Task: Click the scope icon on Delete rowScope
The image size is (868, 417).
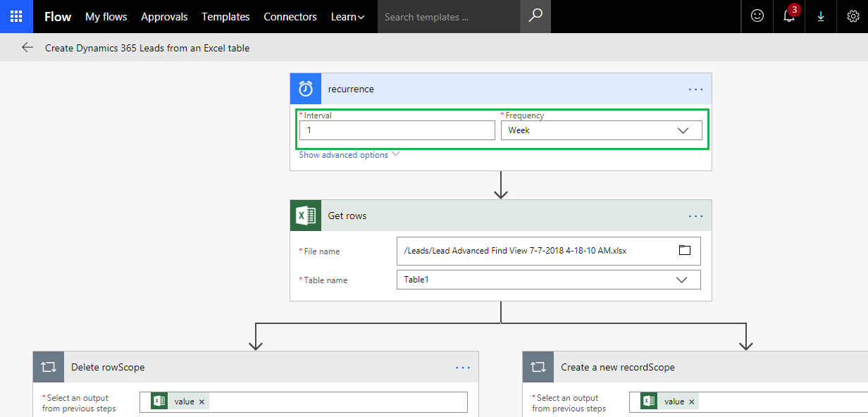Action: click(x=47, y=367)
